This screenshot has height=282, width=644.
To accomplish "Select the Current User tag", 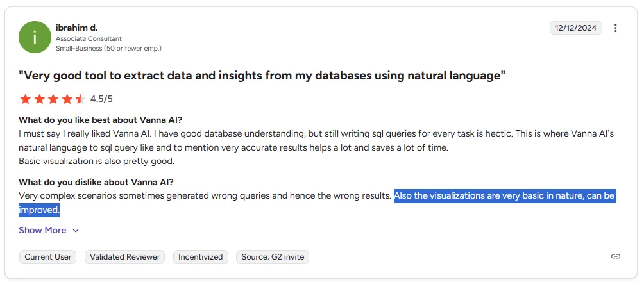I will click(x=48, y=257).
